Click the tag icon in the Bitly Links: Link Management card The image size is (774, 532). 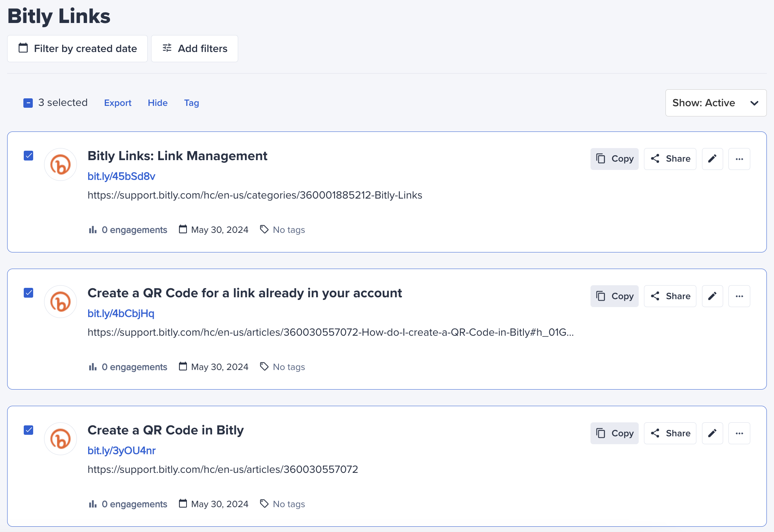(x=264, y=229)
